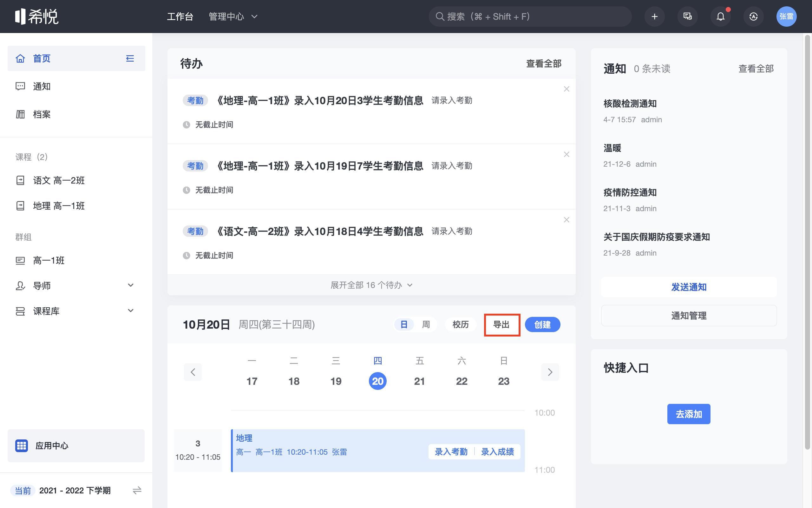Open the plus quick-create icon in the header
Viewport: 812px width, 508px height.
click(654, 17)
